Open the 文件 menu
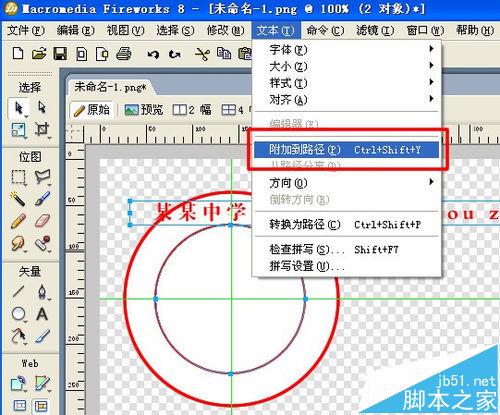Image resolution: width=500 pixels, height=415 pixels. pyautogui.click(x=26, y=31)
